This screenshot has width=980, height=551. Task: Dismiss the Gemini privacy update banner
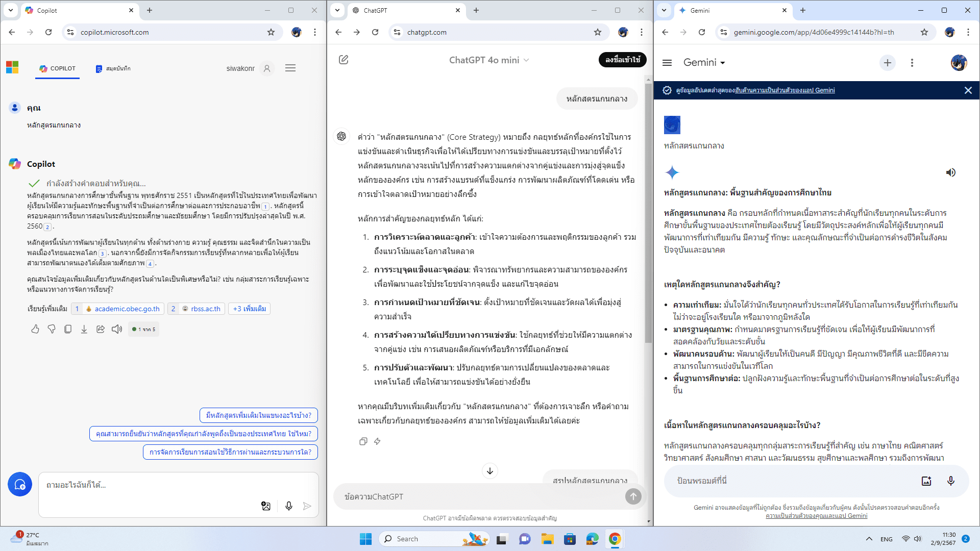point(968,90)
